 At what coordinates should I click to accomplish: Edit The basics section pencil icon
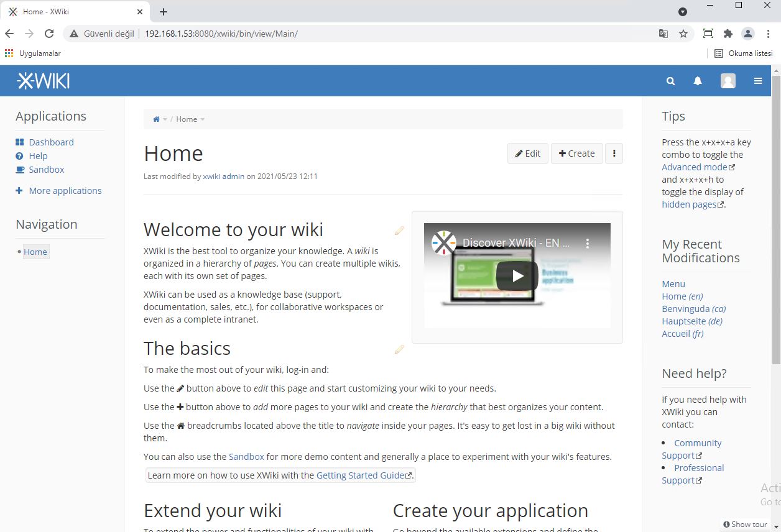click(399, 349)
